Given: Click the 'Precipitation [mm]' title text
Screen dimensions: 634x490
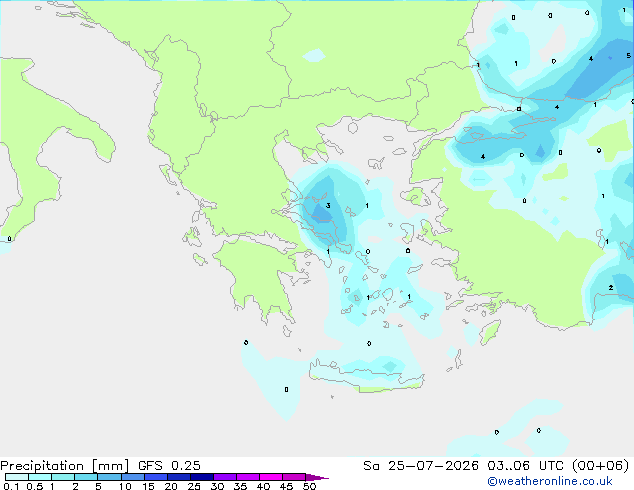Looking at the screenshot, I should tap(64, 466).
